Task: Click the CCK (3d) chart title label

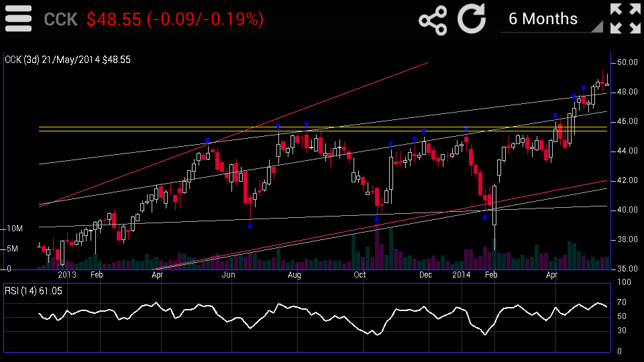Action: pos(67,60)
